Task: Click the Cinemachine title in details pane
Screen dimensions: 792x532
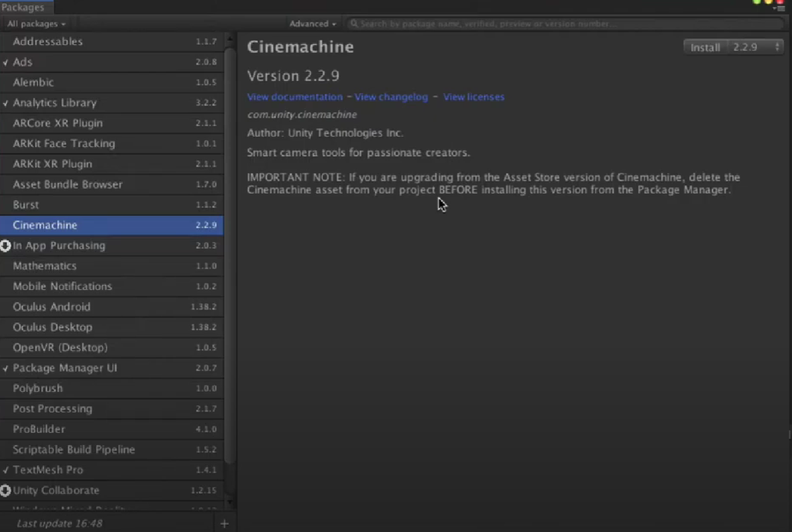Action: click(x=300, y=47)
